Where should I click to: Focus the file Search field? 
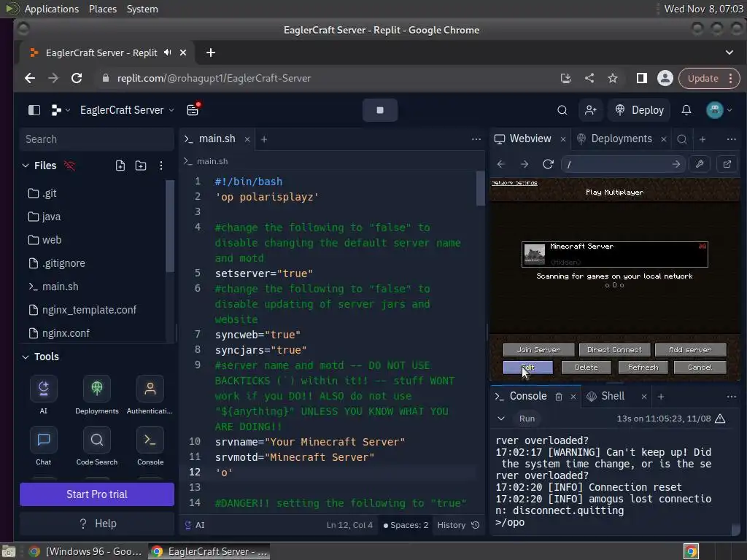(97, 139)
